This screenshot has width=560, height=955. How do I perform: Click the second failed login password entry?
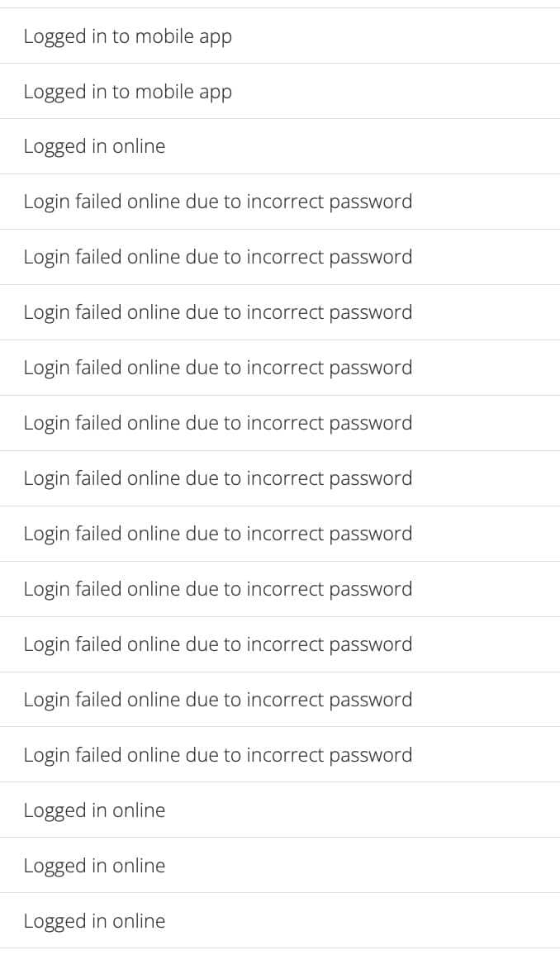click(217, 257)
